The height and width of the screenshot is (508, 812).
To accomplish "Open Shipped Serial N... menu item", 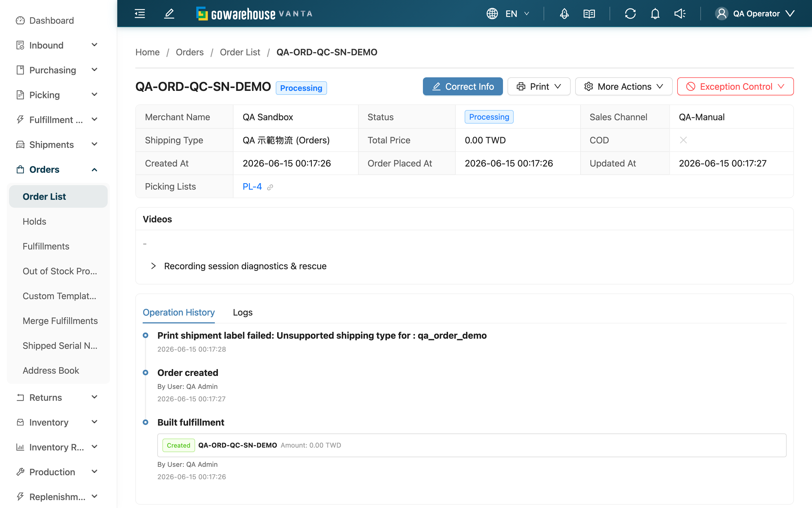I will click(x=58, y=346).
